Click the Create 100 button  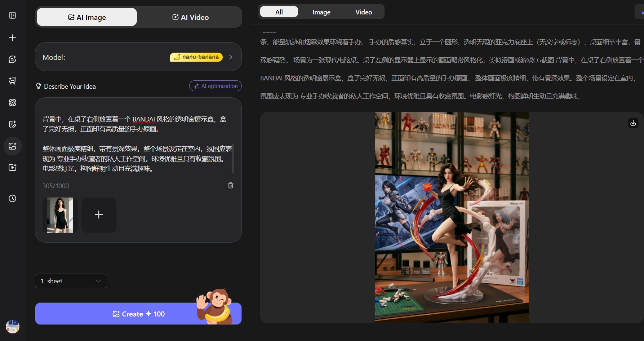pyautogui.click(x=138, y=314)
